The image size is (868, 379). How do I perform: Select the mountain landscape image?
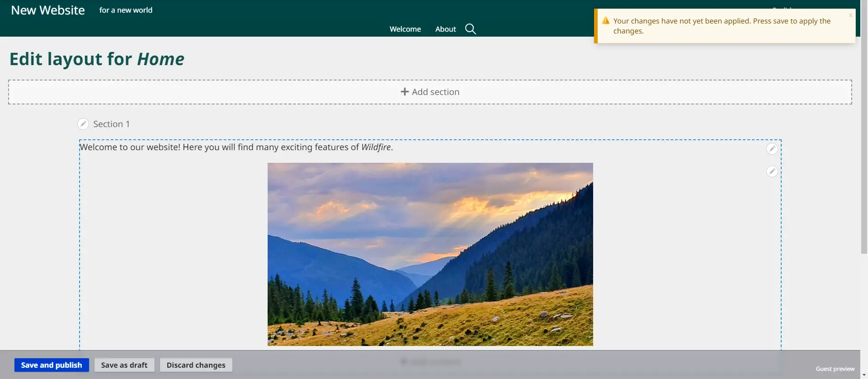430,254
